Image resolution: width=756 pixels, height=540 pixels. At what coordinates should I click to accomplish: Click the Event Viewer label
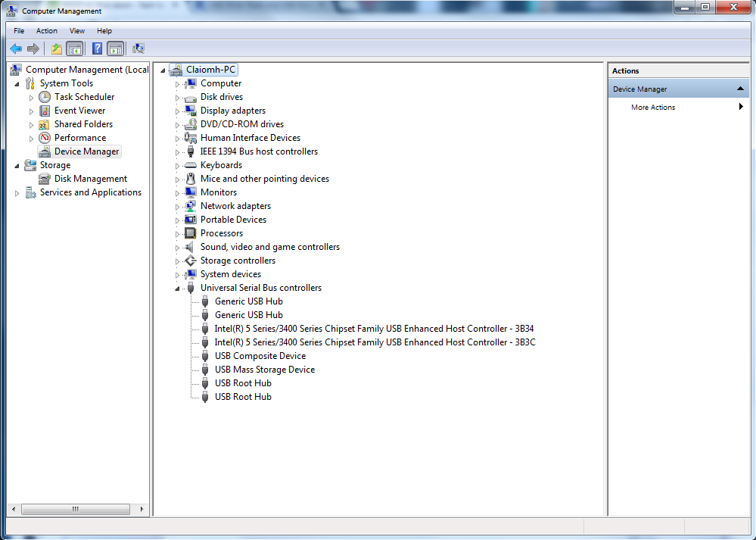[x=79, y=111]
